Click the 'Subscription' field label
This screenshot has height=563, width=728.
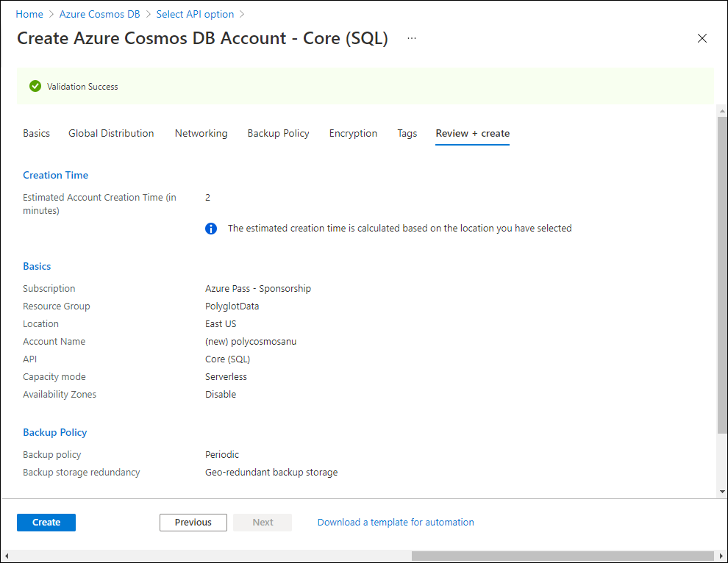(x=49, y=288)
